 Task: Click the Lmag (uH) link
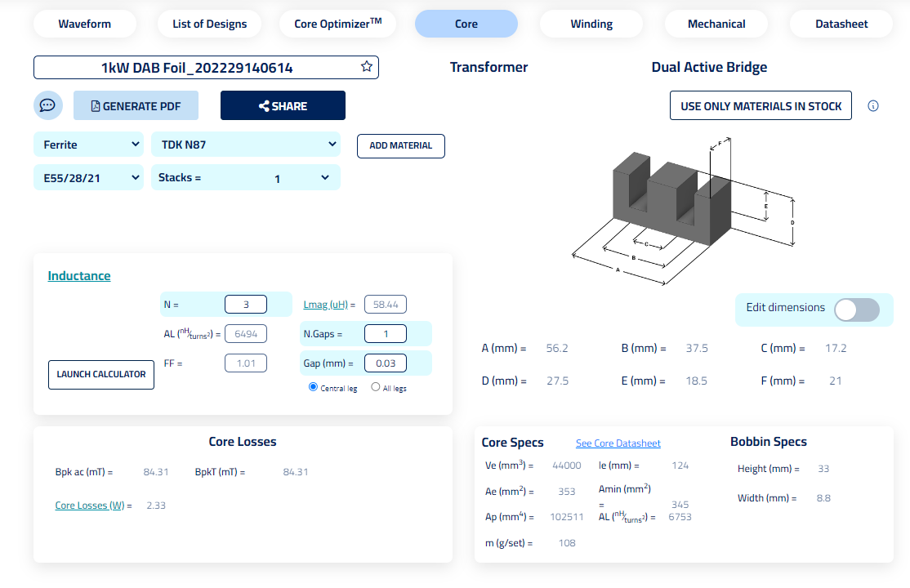326,305
